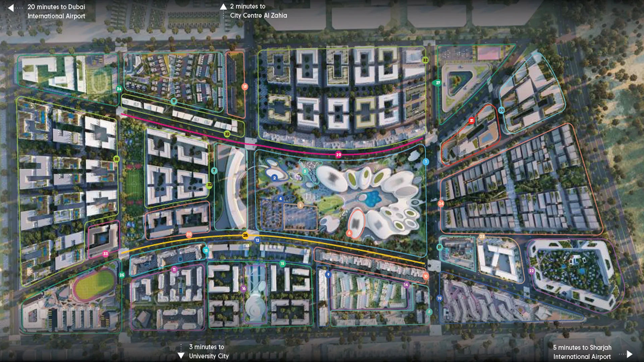Click the teal marker numbered 3
This screenshot has width=644, height=362.
click(x=305, y=171)
